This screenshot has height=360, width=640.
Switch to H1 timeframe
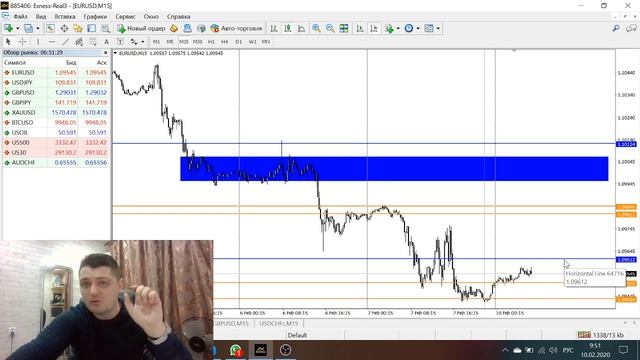(211, 42)
